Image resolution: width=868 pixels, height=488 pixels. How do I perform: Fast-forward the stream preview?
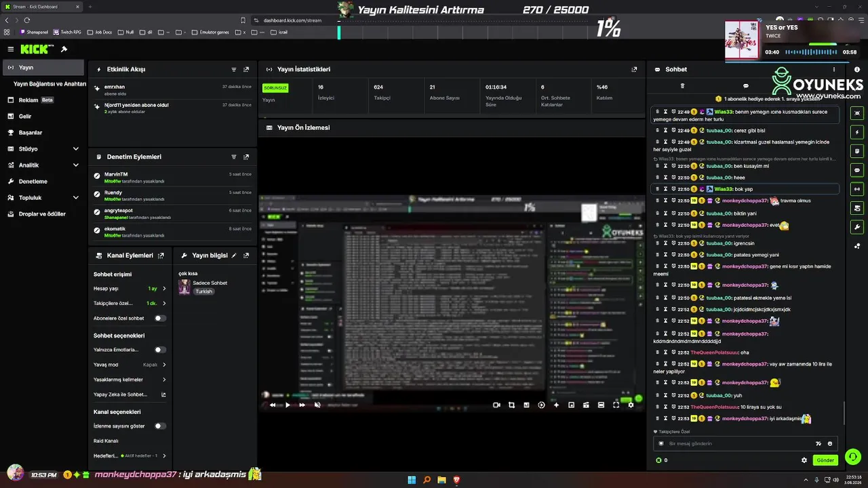[302, 405]
